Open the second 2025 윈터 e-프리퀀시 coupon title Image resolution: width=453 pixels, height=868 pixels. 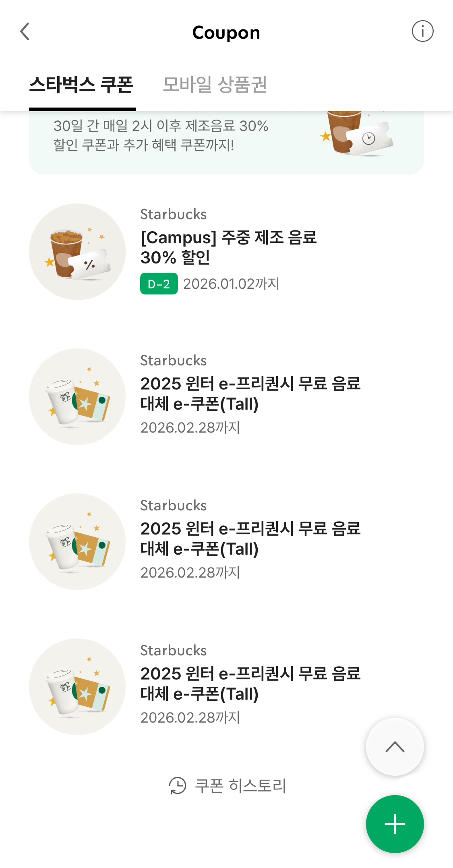tap(250, 539)
